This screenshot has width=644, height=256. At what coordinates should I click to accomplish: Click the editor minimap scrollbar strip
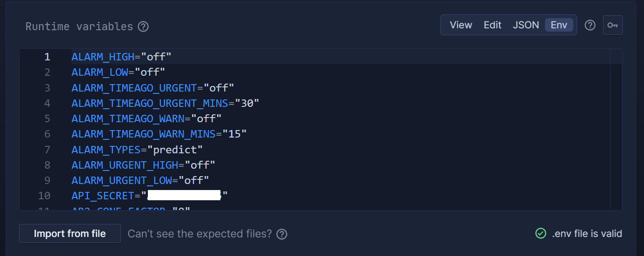click(x=616, y=129)
